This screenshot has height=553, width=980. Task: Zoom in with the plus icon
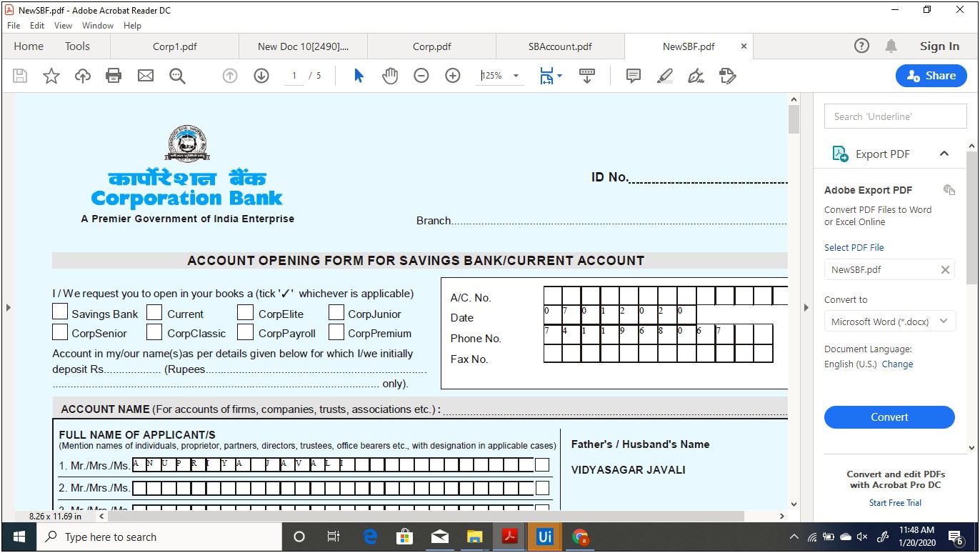click(x=453, y=76)
